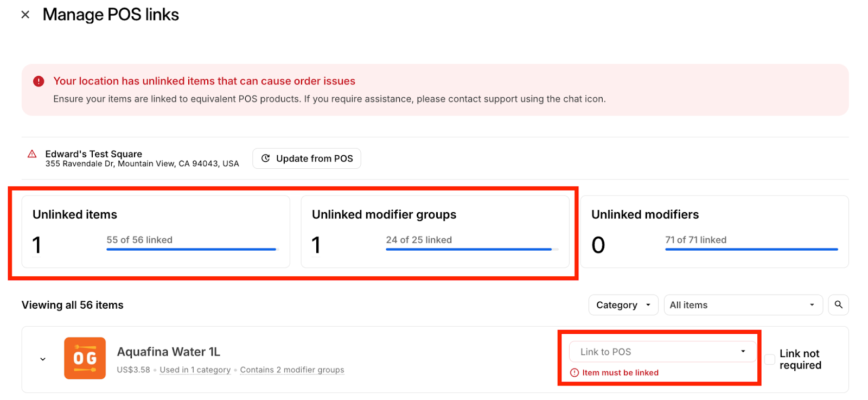Click the warning triangle beside Edward's Test Square

(x=32, y=154)
